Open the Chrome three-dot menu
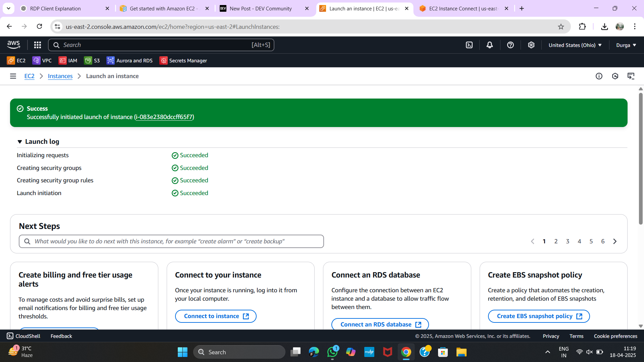 click(x=635, y=26)
